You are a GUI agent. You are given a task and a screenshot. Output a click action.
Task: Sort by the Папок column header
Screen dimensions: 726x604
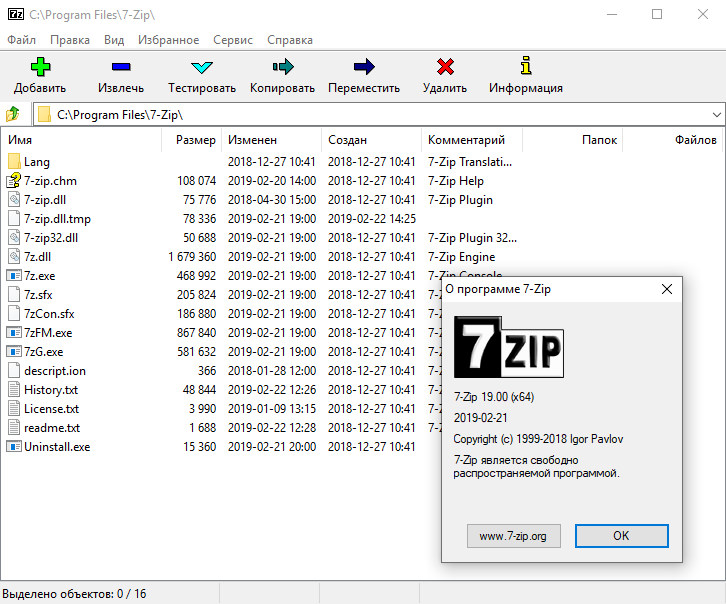(x=573, y=140)
